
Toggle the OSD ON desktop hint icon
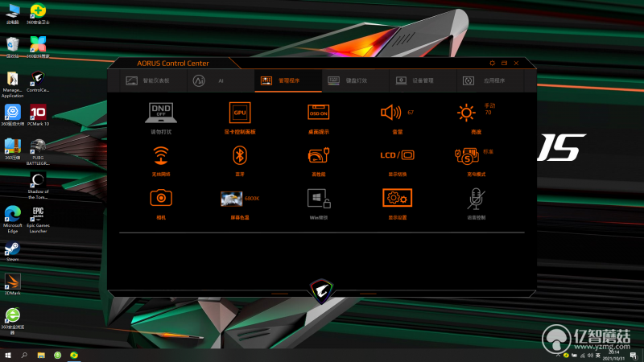(x=318, y=113)
